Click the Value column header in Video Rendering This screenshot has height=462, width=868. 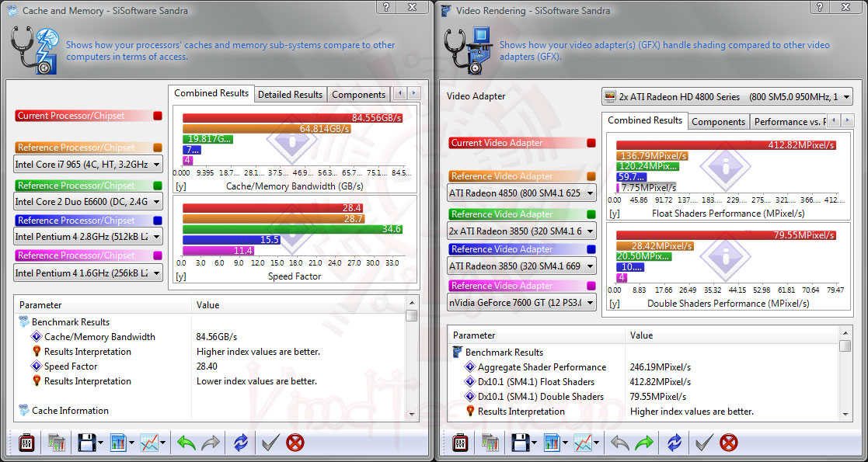[x=732, y=335]
